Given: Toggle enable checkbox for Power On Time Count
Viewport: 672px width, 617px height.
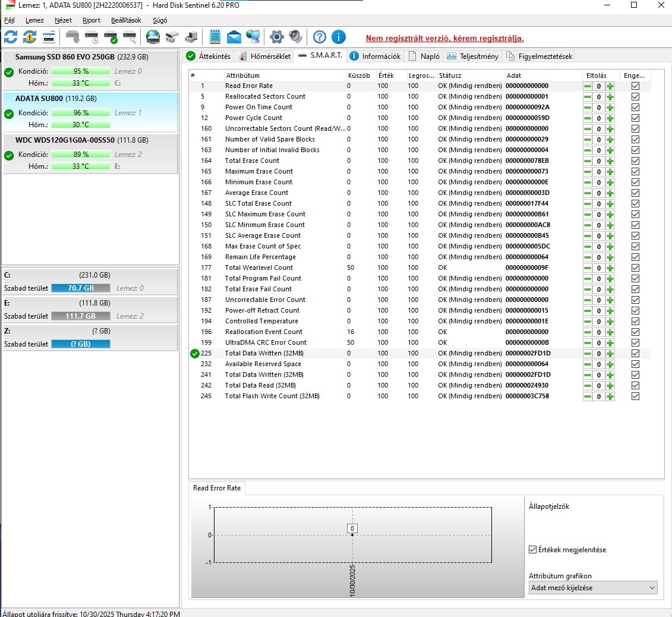Looking at the screenshot, I should [x=635, y=107].
